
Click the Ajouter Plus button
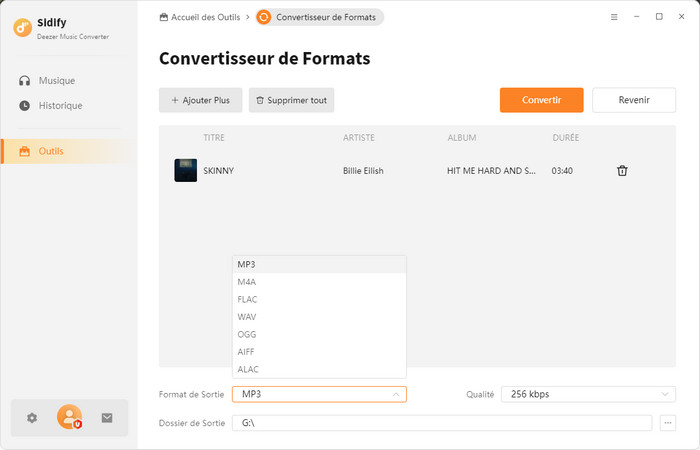coord(200,100)
